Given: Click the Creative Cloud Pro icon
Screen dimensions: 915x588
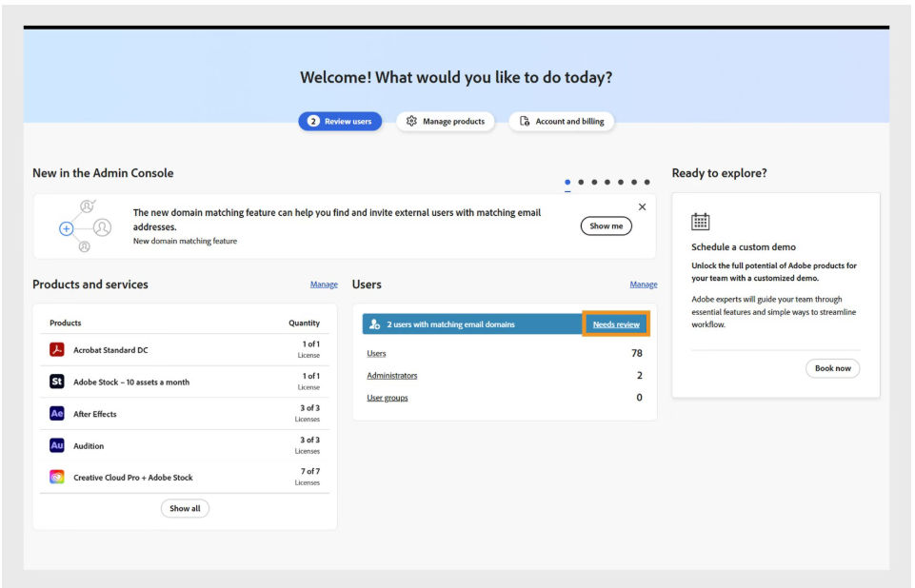Looking at the screenshot, I should [x=56, y=478].
